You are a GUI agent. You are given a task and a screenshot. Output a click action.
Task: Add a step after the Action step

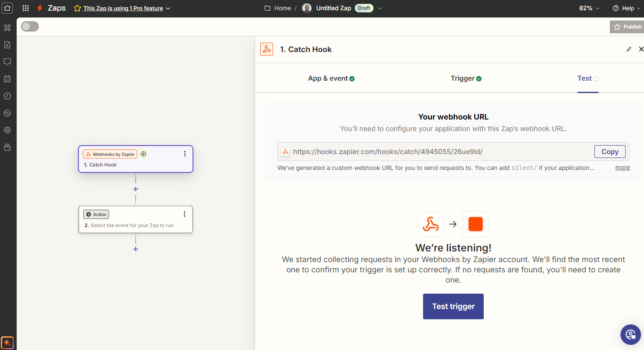135,249
